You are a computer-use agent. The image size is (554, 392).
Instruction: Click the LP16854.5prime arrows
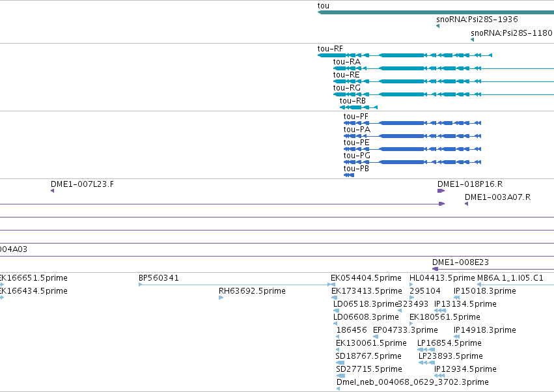(425, 350)
